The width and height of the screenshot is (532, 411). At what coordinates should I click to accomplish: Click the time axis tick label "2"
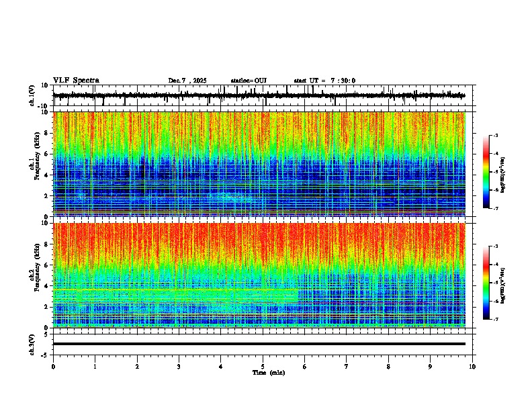137,367
